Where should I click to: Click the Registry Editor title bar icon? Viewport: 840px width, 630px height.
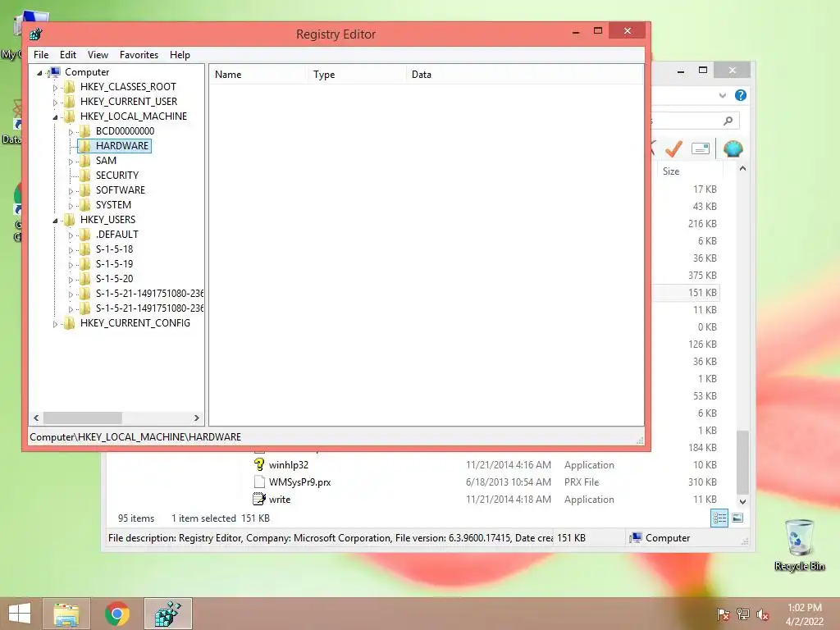click(36, 34)
